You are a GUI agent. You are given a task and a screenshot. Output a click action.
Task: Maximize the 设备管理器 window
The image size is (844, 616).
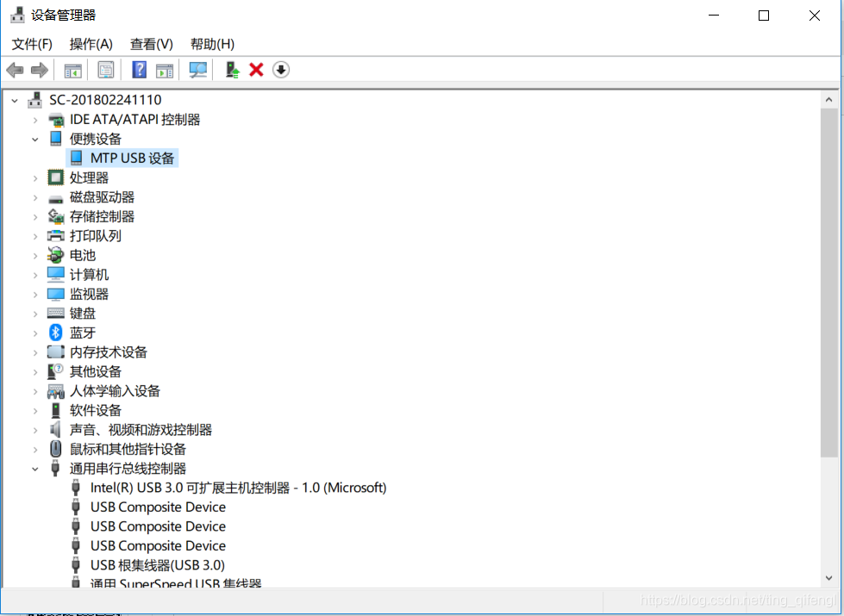[x=763, y=15]
